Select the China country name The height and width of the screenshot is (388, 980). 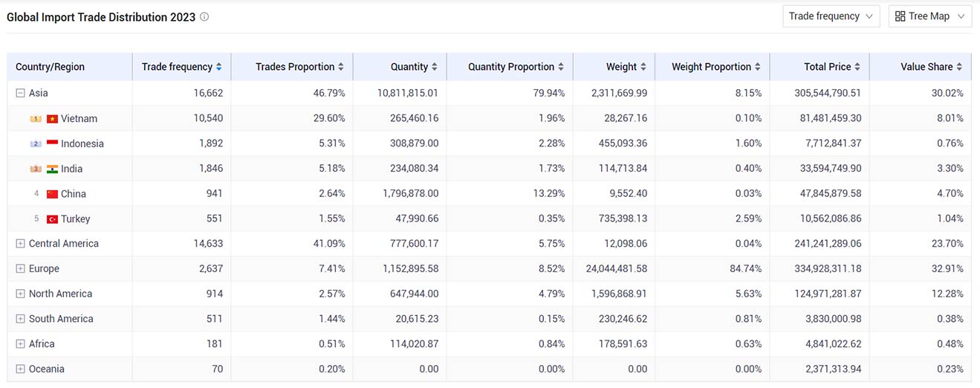coord(74,194)
